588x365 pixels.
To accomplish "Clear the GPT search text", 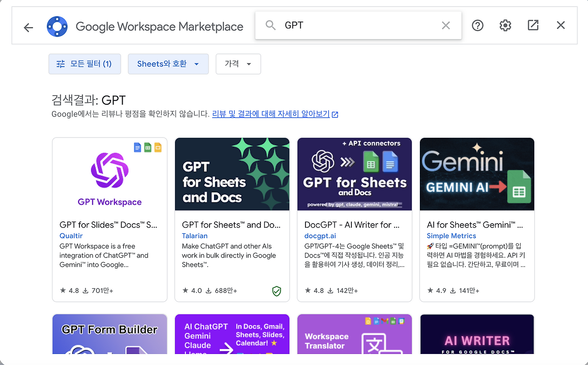I will pyautogui.click(x=446, y=26).
